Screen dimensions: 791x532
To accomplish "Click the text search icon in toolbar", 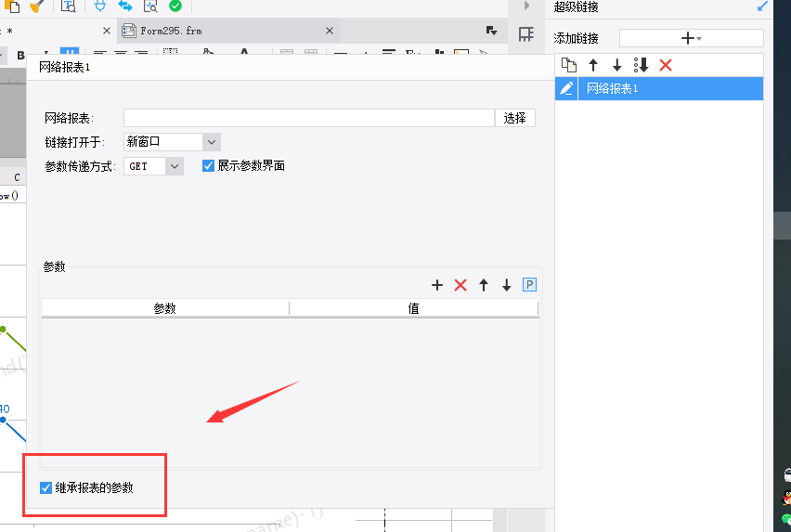I will click(68, 6).
